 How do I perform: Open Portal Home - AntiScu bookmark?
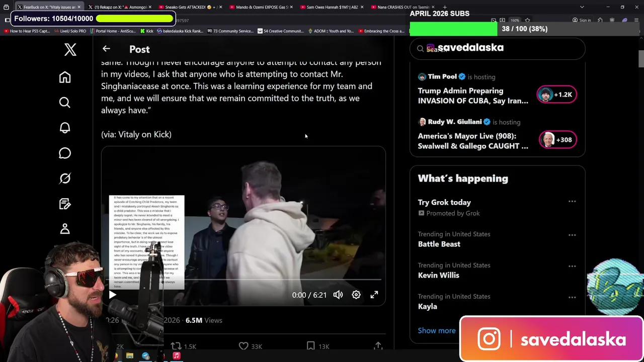113,31
